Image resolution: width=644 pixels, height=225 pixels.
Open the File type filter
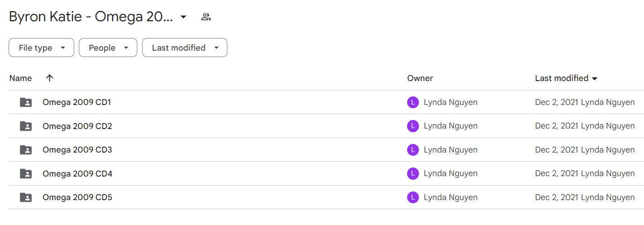[41, 48]
